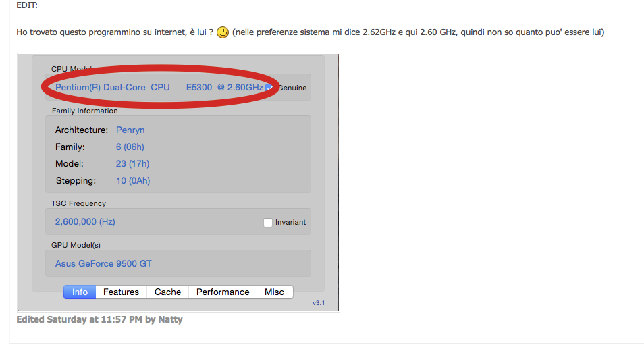The image size is (644, 345).
Task: Click the 'v3.1' version label
Action: 319,303
